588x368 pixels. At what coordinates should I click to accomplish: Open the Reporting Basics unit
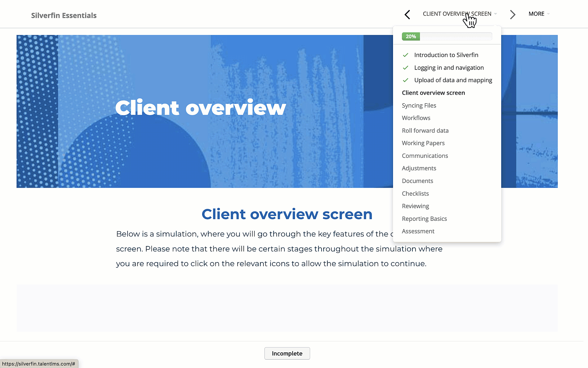tap(424, 219)
